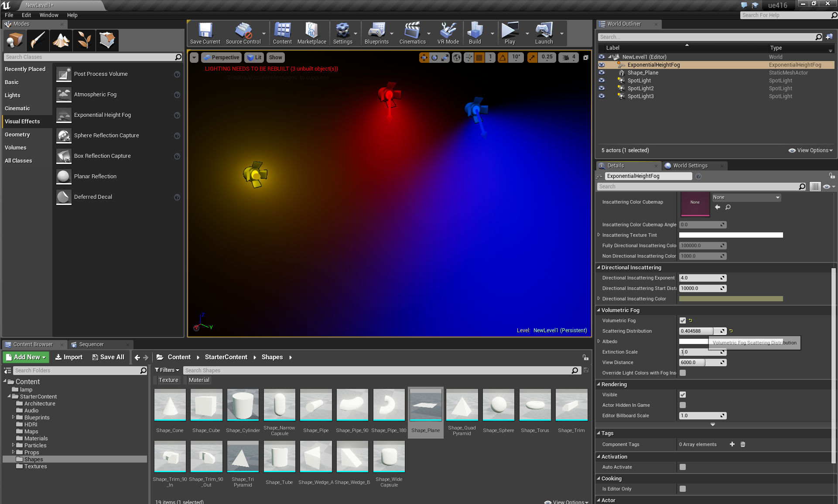Hide SpotLight2 using its eye icon
Image resolution: width=838 pixels, height=504 pixels.
point(602,88)
